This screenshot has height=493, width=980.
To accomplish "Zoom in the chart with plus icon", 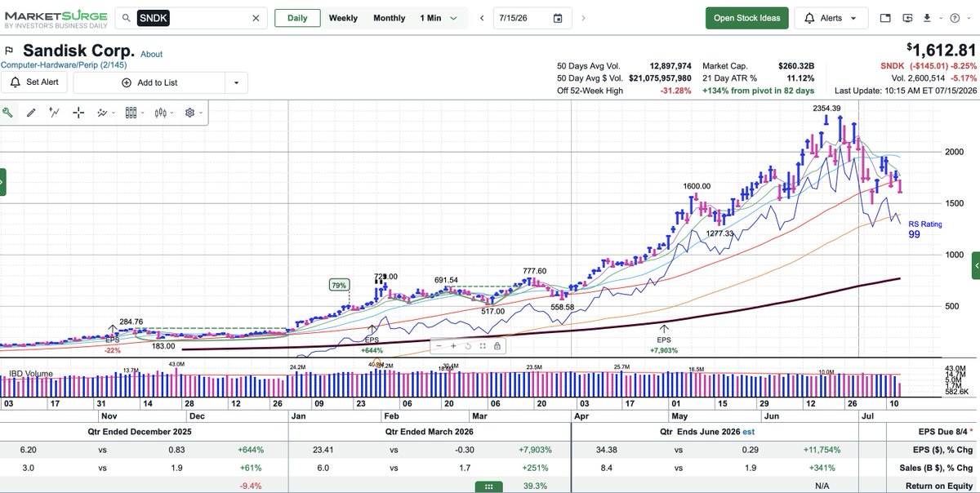I will pyautogui.click(x=452, y=346).
